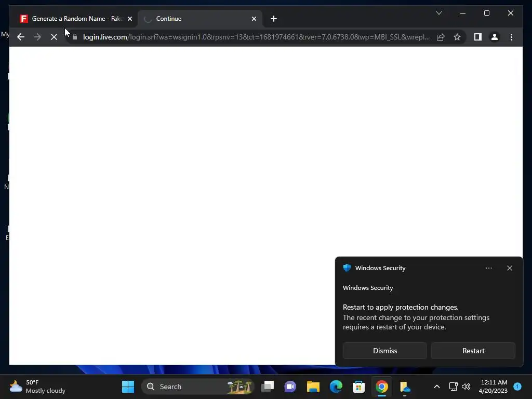Close the Chrome window

click(x=510, y=13)
